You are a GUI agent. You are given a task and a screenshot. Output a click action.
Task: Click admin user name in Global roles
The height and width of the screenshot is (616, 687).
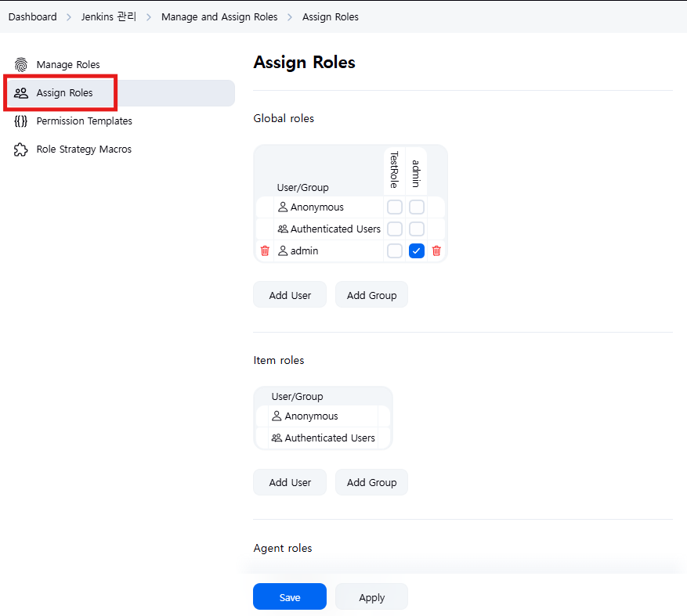tap(304, 251)
